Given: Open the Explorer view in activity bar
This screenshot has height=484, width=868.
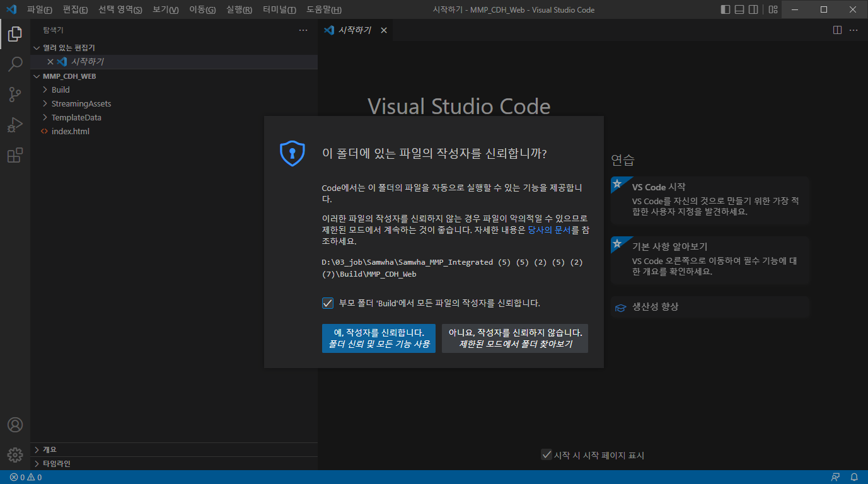Looking at the screenshot, I should tap(15, 34).
